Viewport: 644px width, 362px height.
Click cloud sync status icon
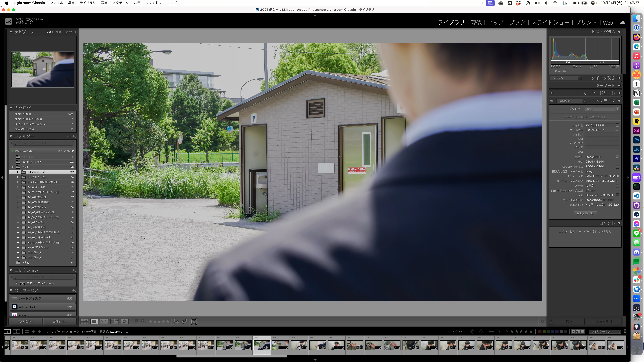(x=622, y=23)
